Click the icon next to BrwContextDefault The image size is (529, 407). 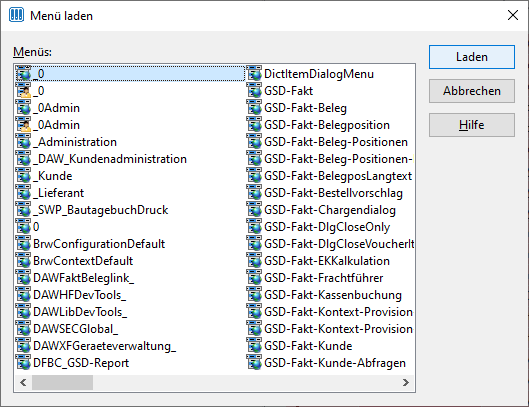pos(23,261)
